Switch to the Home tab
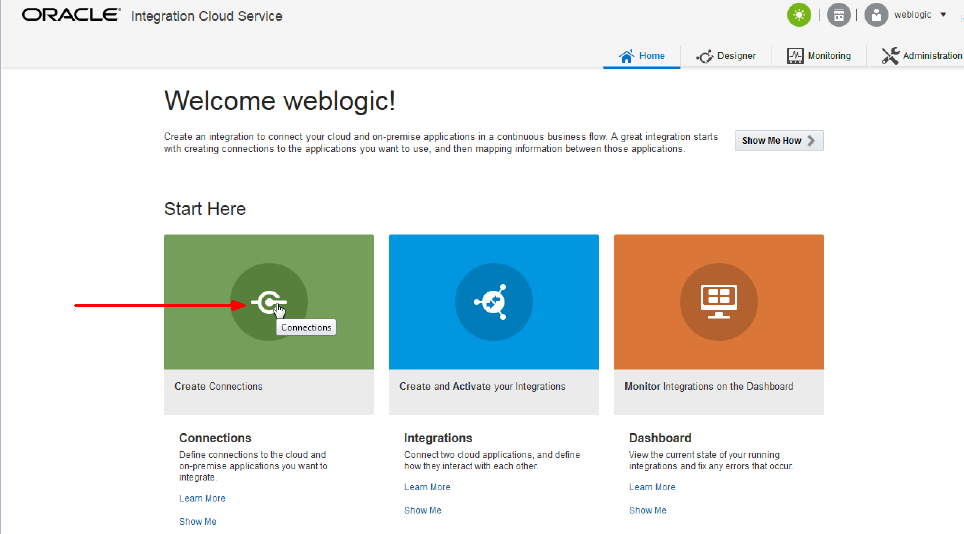This screenshot has width=964, height=534. 642,56
